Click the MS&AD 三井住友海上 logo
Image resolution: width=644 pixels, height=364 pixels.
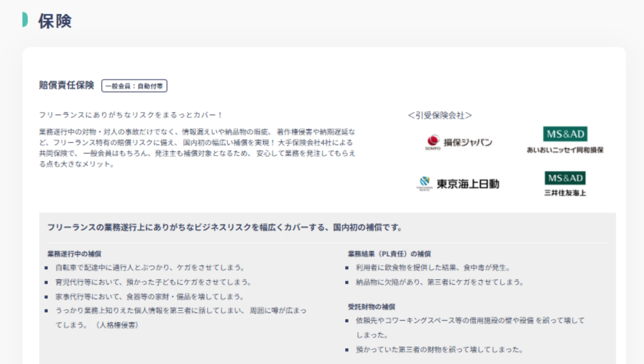[x=565, y=184]
